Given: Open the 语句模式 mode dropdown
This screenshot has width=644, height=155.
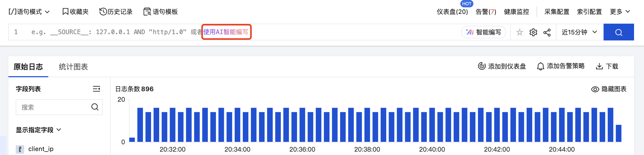Looking at the screenshot, I should pyautogui.click(x=29, y=12).
